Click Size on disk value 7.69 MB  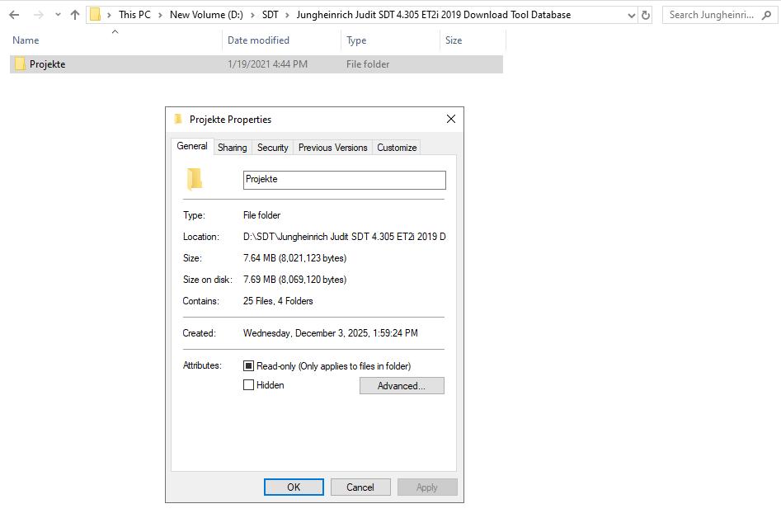coord(294,280)
